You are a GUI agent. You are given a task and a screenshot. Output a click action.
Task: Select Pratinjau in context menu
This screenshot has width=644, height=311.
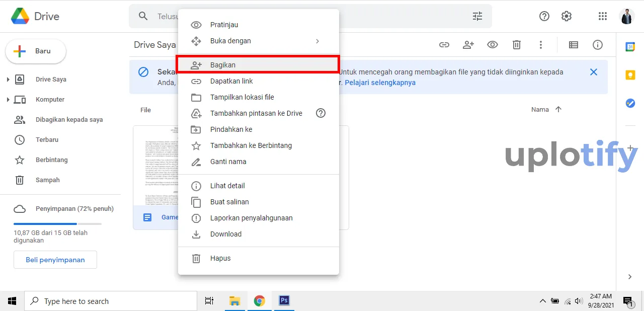[x=259, y=25]
